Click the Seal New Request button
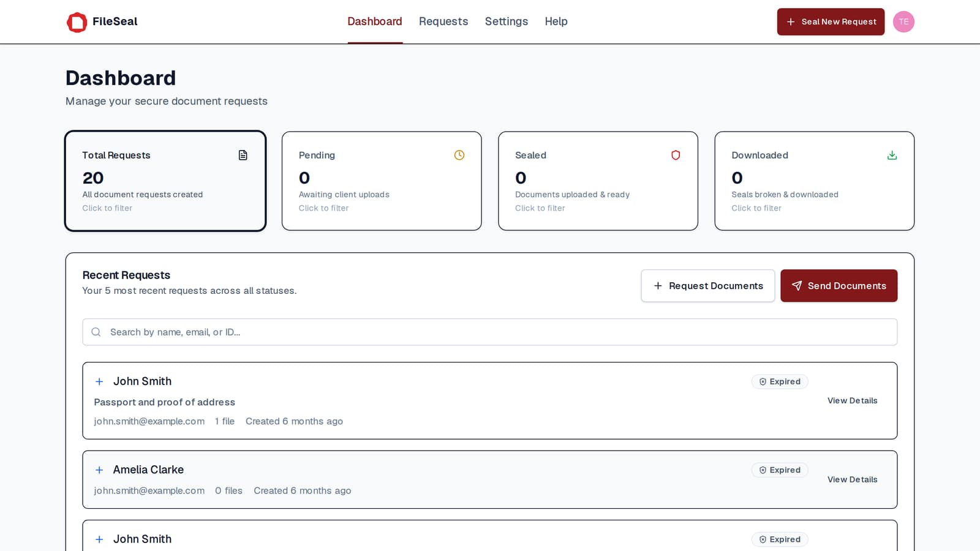The image size is (980, 551). click(x=831, y=22)
